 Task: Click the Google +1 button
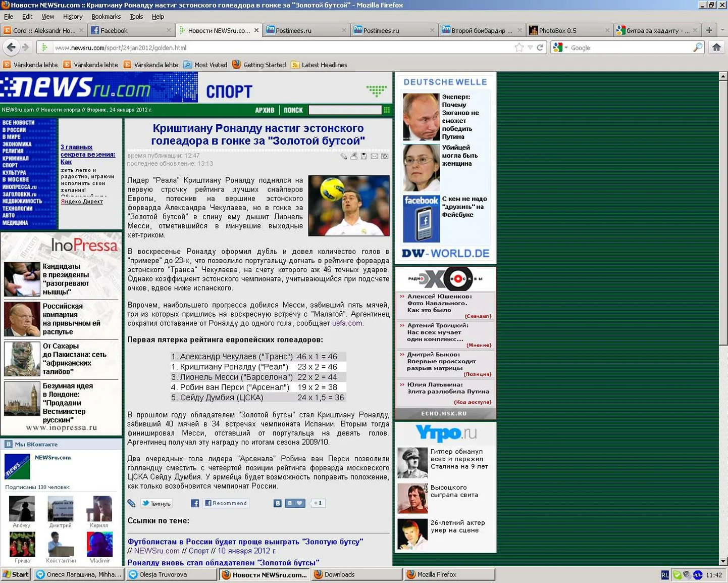coord(318,503)
